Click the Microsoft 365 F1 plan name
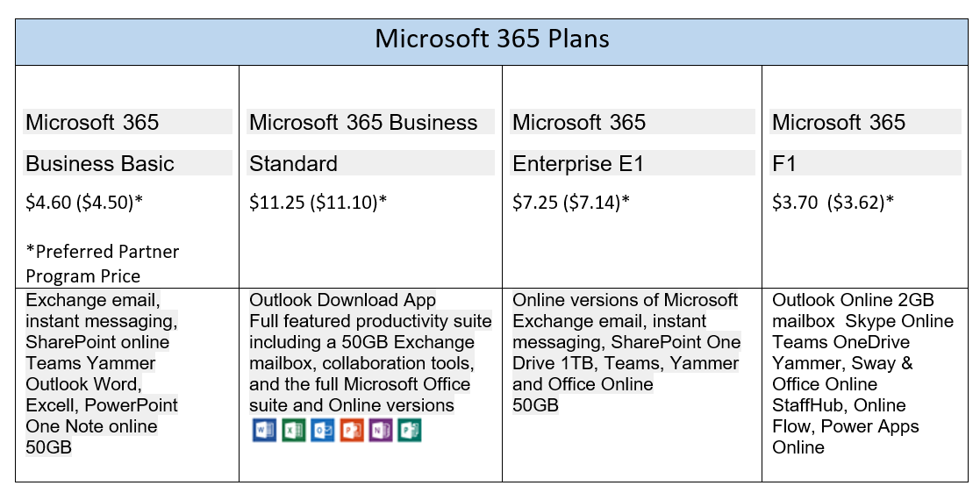This screenshot has height=500, width=980. click(x=838, y=142)
